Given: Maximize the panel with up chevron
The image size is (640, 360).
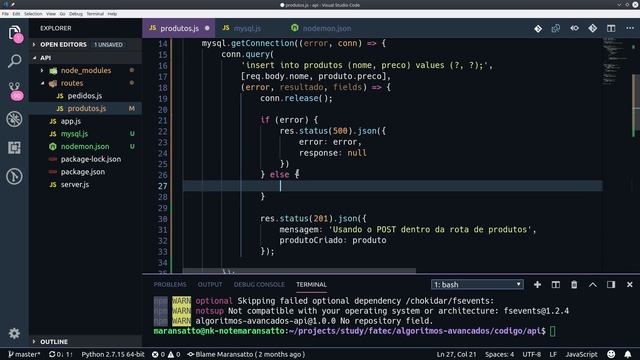Looking at the screenshot, I should pyautogui.click(x=593, y=284).
